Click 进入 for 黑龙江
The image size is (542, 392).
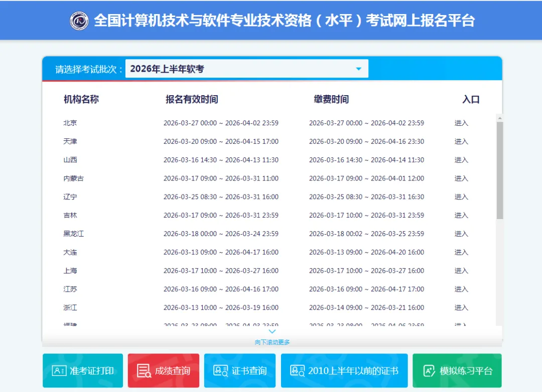[461, 234]
